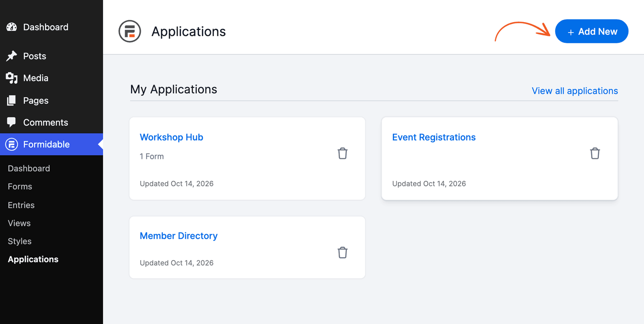Open Entries under Formidable
The height and width of the screenshot is (324, 644).
point(21,205)
